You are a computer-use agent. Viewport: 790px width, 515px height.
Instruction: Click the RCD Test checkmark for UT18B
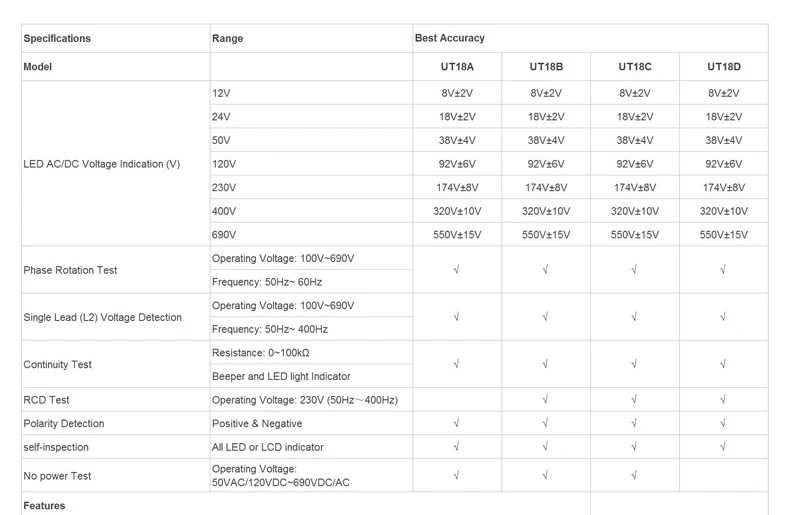coord(546,400)
